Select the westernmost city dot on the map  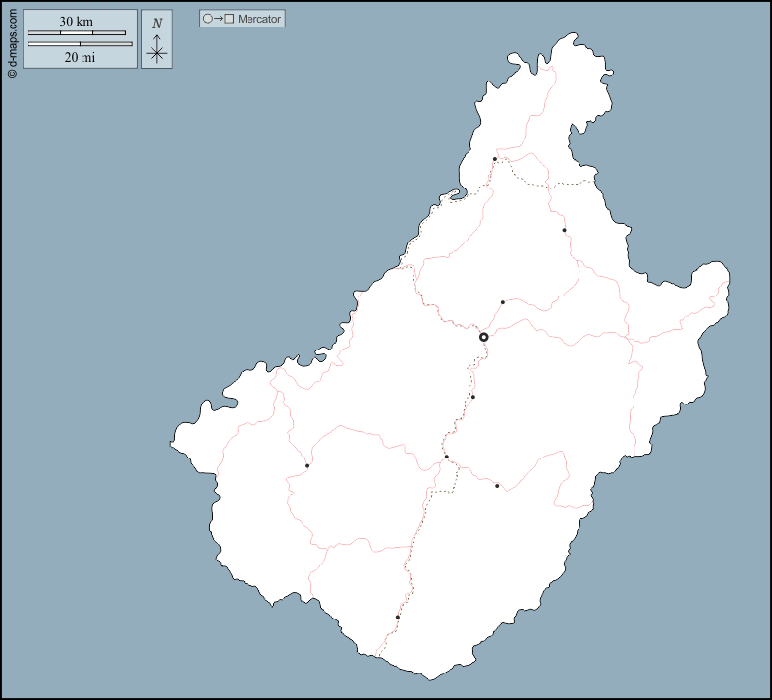(307, 465)
